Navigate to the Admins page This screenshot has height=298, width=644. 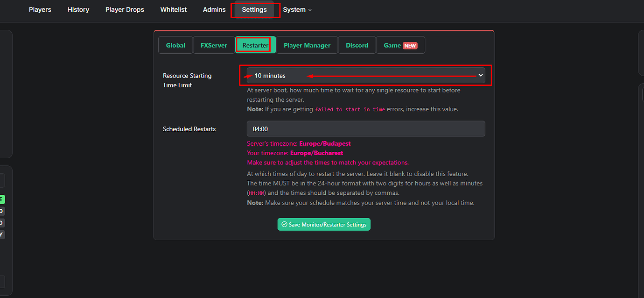(x=214, y=9)
